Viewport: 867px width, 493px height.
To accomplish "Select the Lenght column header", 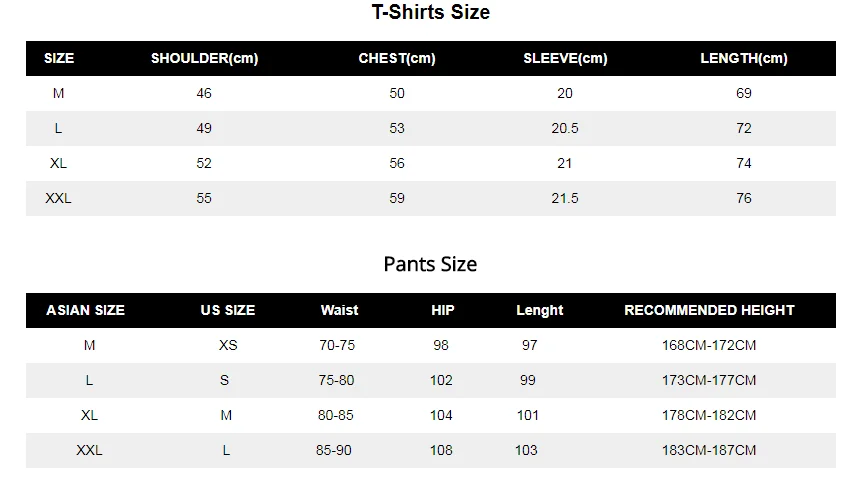I will (540, 311).
